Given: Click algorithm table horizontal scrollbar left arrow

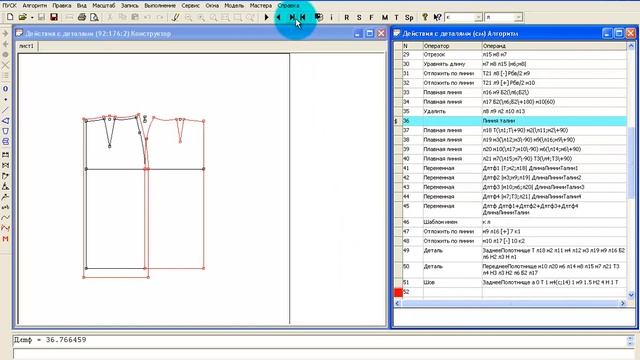Looking at the screenshot, I should coord(398,303).
